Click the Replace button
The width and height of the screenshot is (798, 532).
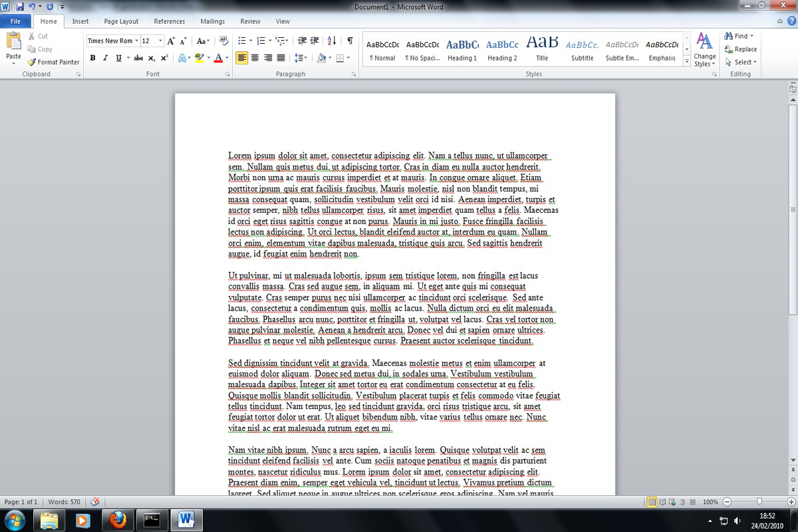(x=741, y=49)
